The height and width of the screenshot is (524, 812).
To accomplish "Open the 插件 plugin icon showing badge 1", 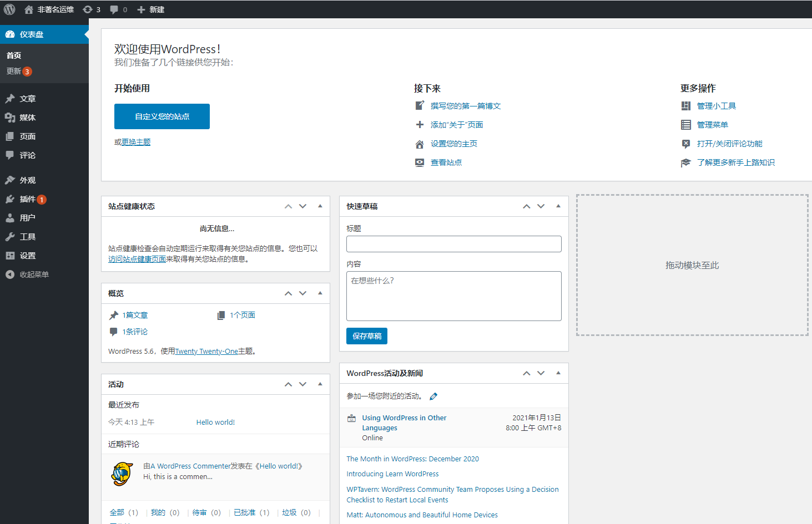I will pos(10,199).
